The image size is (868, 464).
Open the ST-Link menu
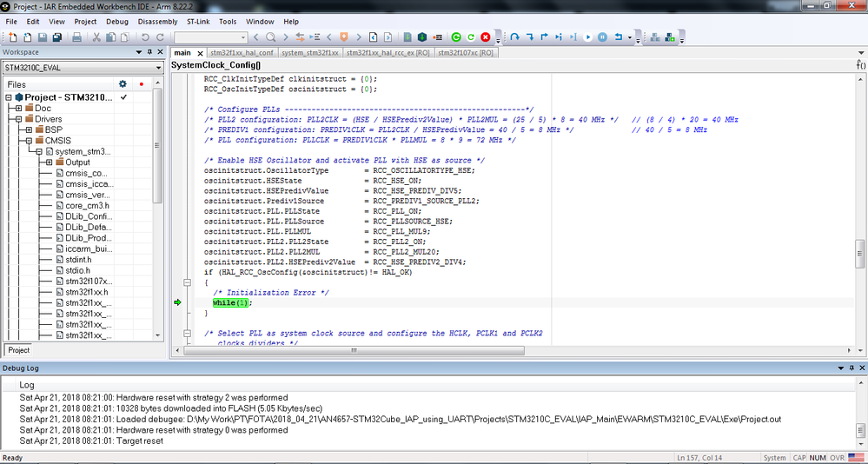coord(198,22)
